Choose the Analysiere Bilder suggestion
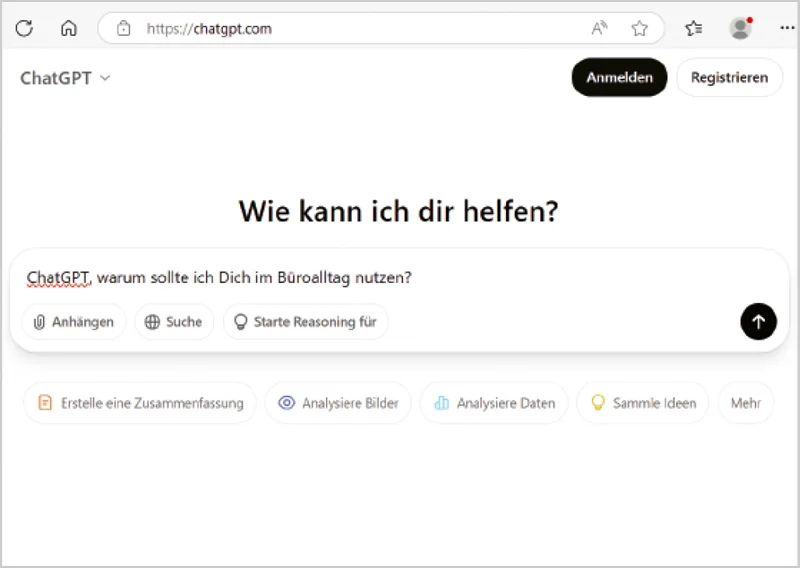The height and width of the screenshot is (568, 800). [x=339, y=403]
